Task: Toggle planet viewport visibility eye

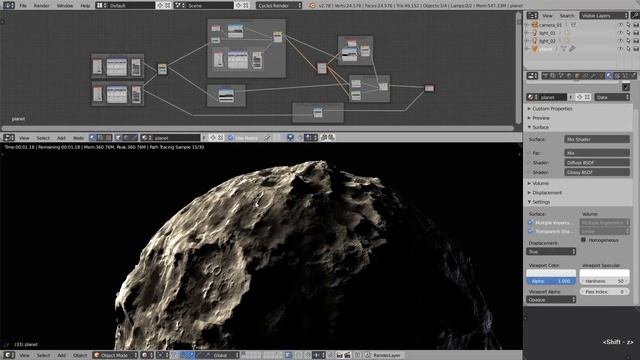Action: pyautogui.click(x=620, y=49)
